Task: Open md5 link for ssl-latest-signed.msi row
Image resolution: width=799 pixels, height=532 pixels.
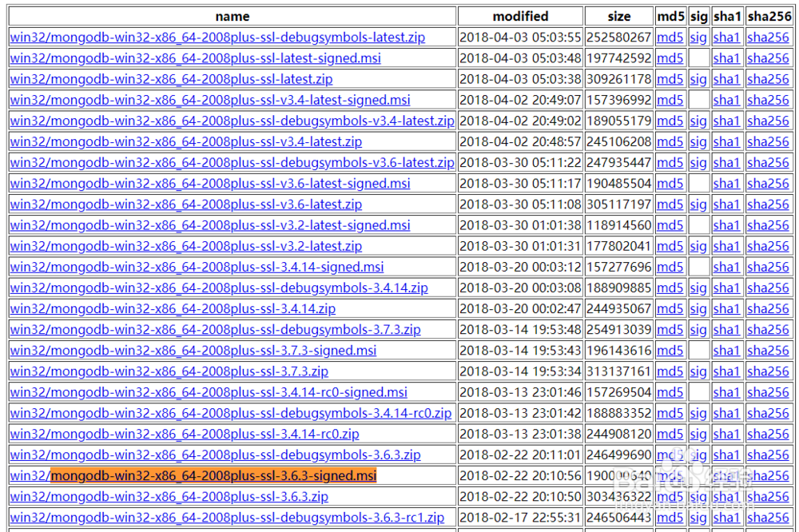Action: click(x=670, y=58)
